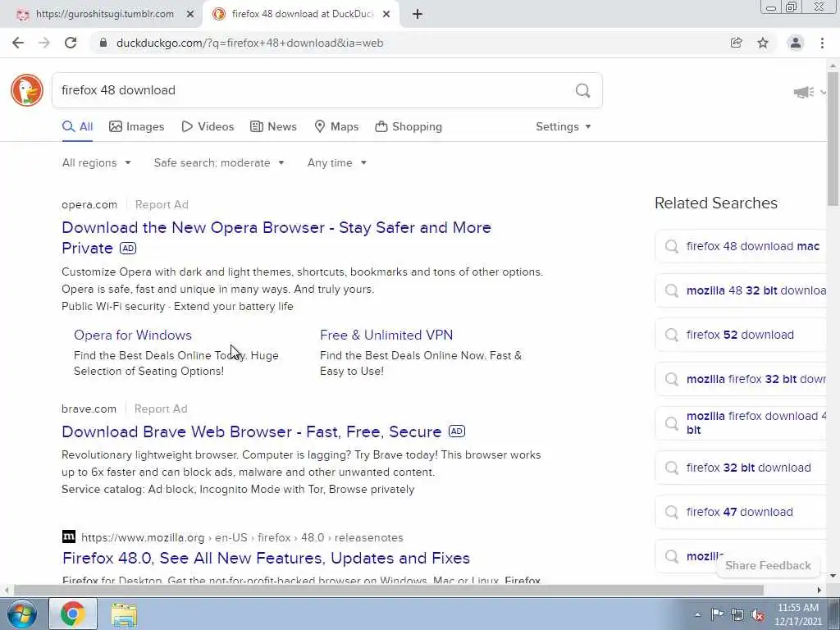
Task: Switch to Shopping results
Action: (x=409, y=127)
